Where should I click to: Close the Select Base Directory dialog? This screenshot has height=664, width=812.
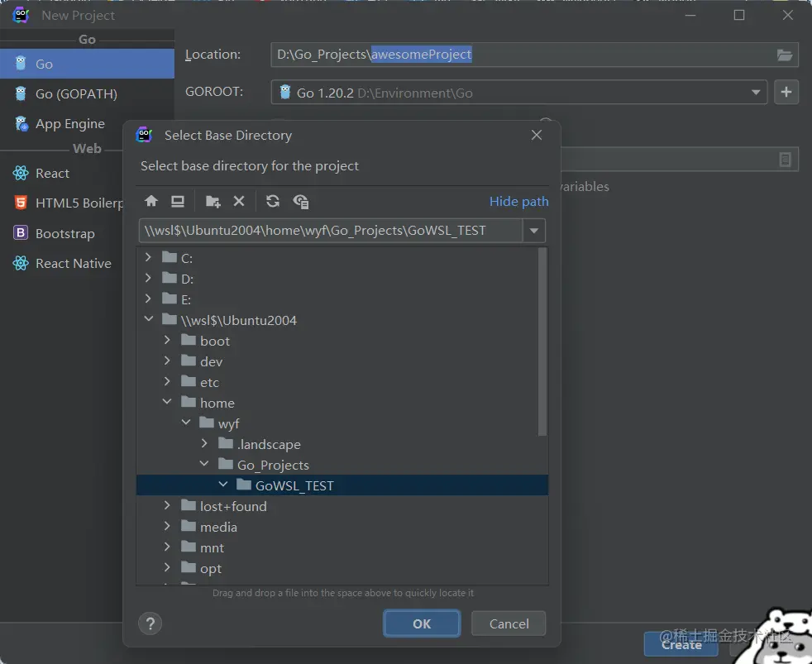537,135
